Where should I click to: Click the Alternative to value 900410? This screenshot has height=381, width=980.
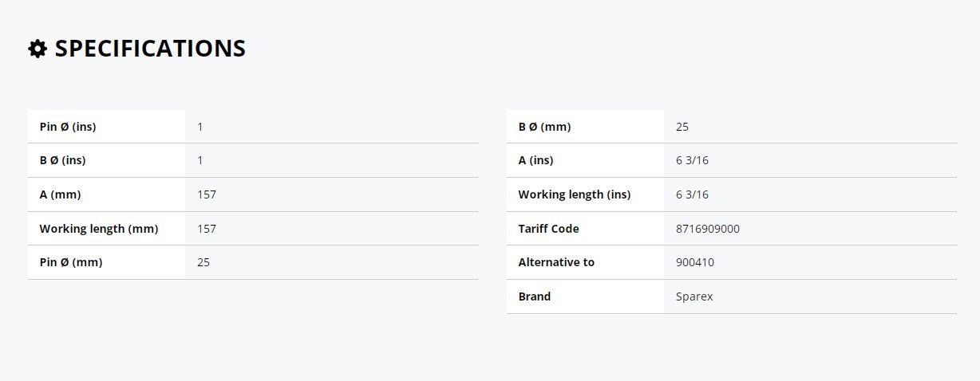tap(695, 262)
